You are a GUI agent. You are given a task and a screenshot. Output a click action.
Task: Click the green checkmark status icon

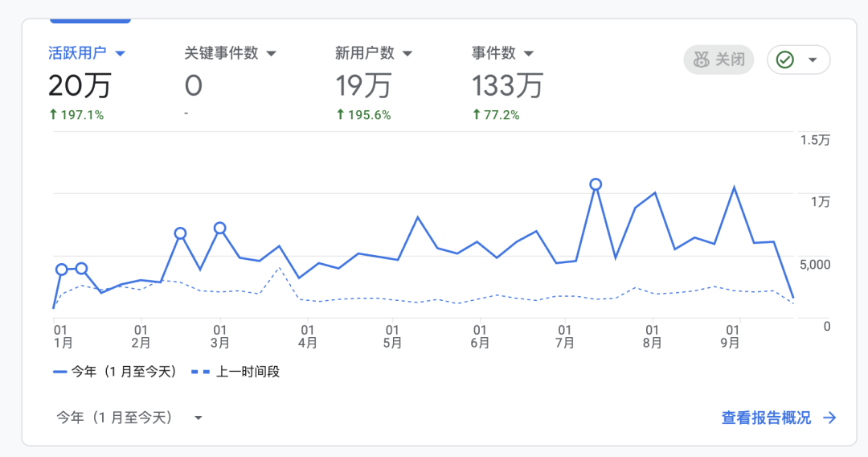click(x=785, y=60)
